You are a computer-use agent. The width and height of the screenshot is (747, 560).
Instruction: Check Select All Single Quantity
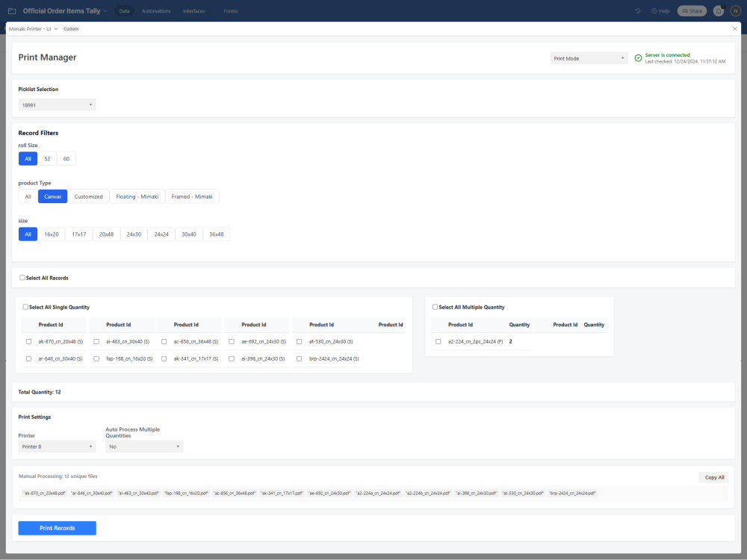tap(25, 307)
